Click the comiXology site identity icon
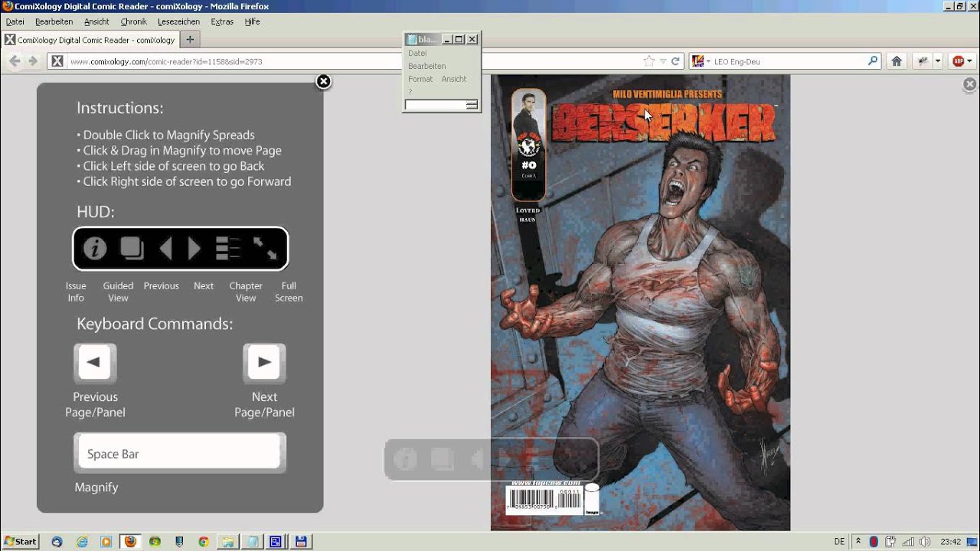This screenshot has height=551, width=980. [57, 61]
